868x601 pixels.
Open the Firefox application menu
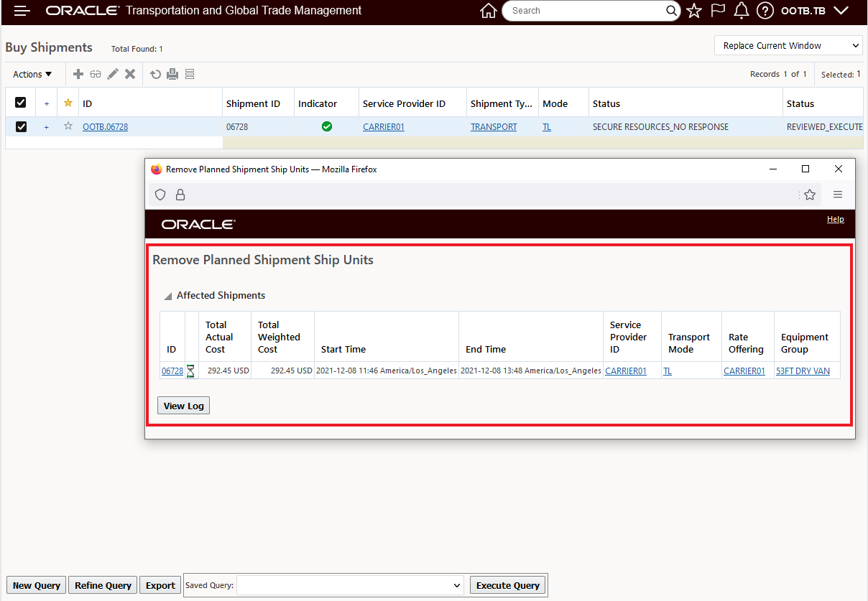[x=838, y=195]
